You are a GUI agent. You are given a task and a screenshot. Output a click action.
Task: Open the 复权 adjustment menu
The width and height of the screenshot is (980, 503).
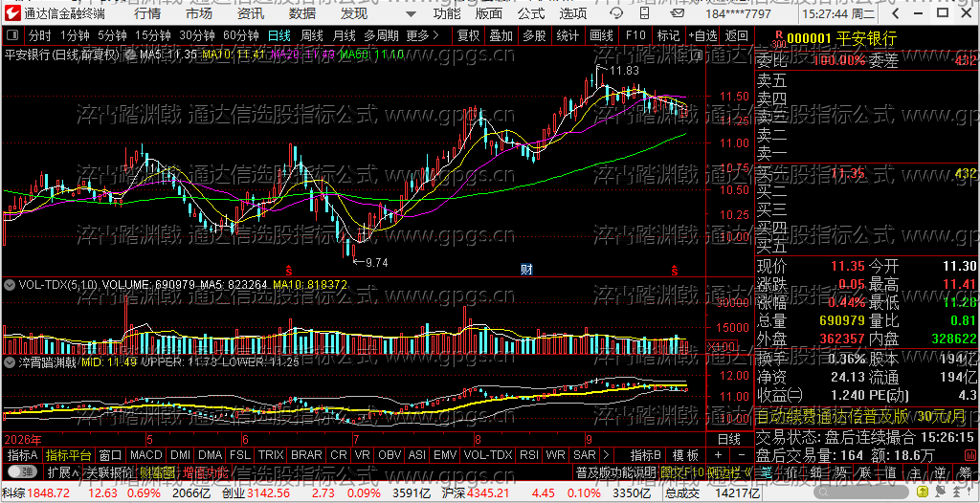(x=468, y=35)
